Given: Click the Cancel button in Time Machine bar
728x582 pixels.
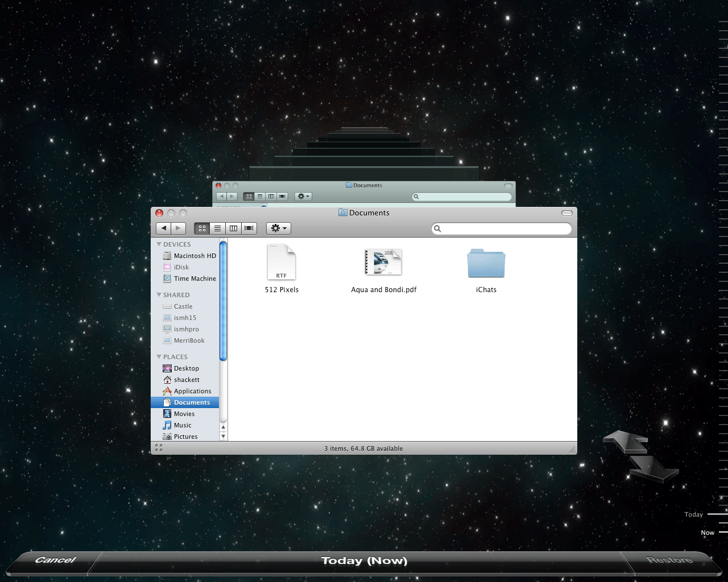Looking at the screenshot, I should tap(55, 560).
